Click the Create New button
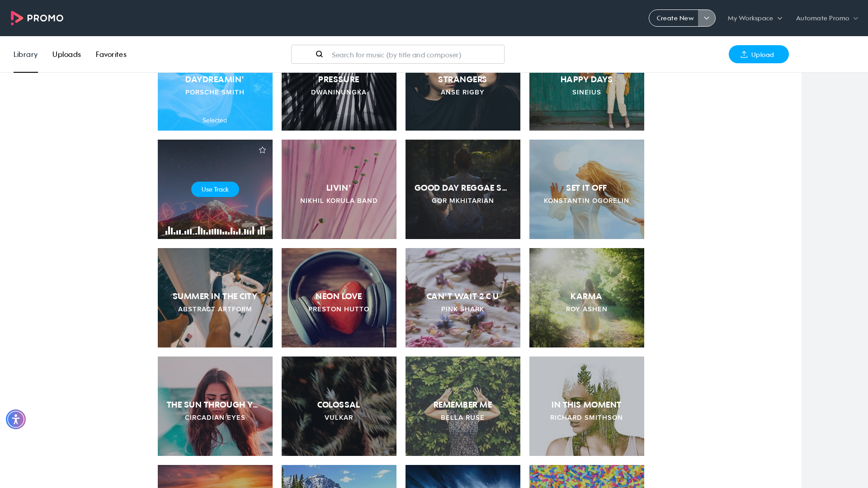Screen dimensions: 868x488 674,18
